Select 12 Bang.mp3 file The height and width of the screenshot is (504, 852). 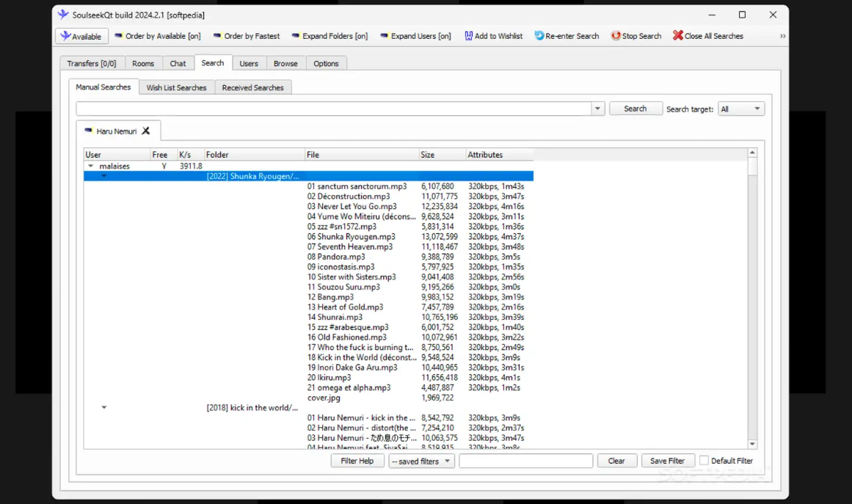click(329, 297)
